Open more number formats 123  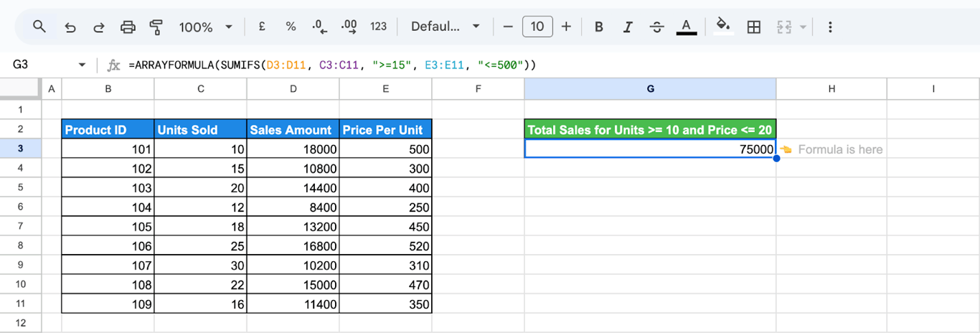coord(378,27)
